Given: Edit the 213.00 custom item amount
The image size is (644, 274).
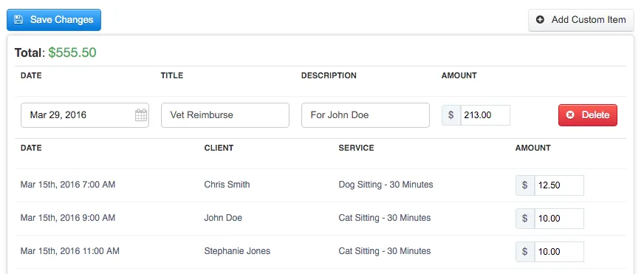Looking at the screenshot, I should coord(485,115).
